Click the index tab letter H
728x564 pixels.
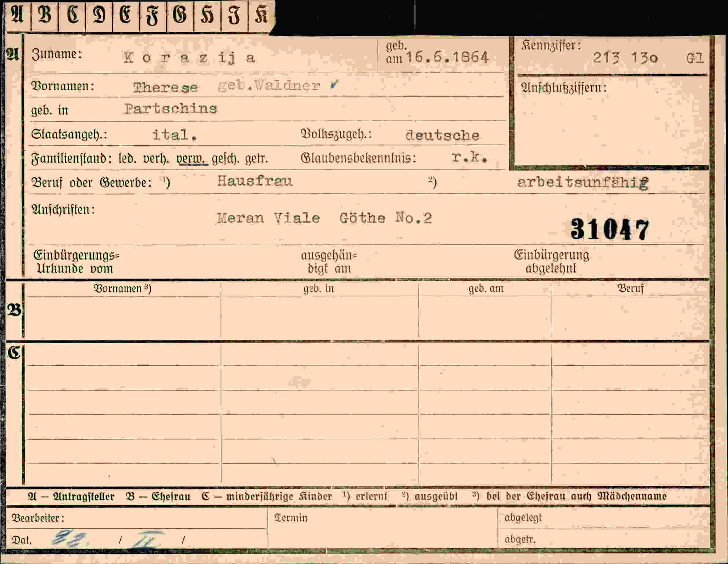click(207, 15)
